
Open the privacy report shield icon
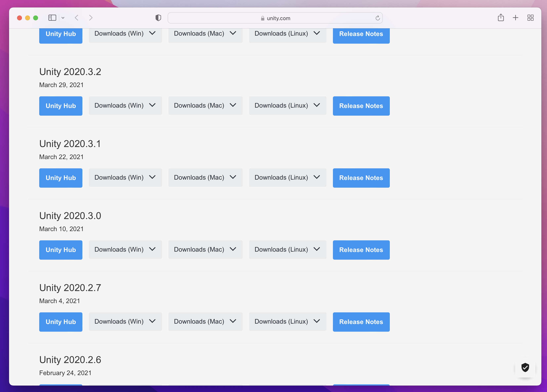click(x=158, y=18)
